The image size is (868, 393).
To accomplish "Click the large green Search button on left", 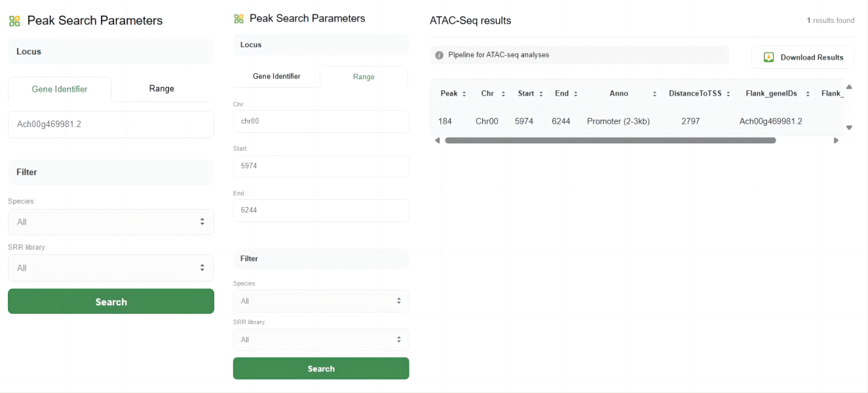I will tap(111, 301).
